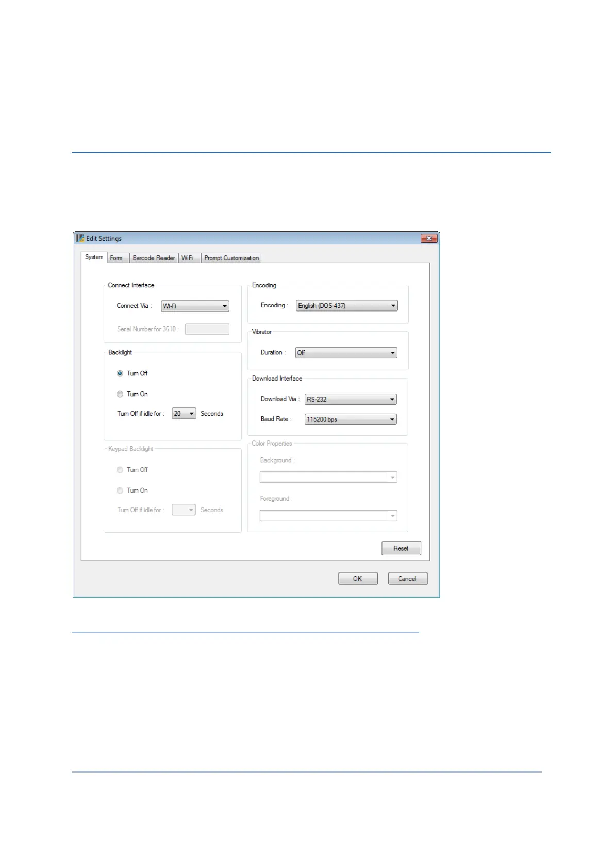Click the Serial Number for 3610 field

[x=207, y=329]
